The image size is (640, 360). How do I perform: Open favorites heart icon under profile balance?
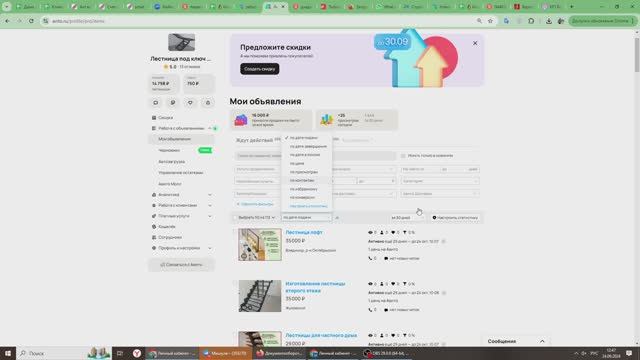(190, 102)
